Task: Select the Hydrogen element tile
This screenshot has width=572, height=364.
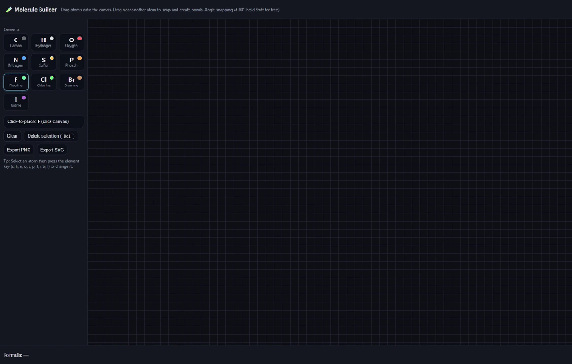Action: (43, 42)
